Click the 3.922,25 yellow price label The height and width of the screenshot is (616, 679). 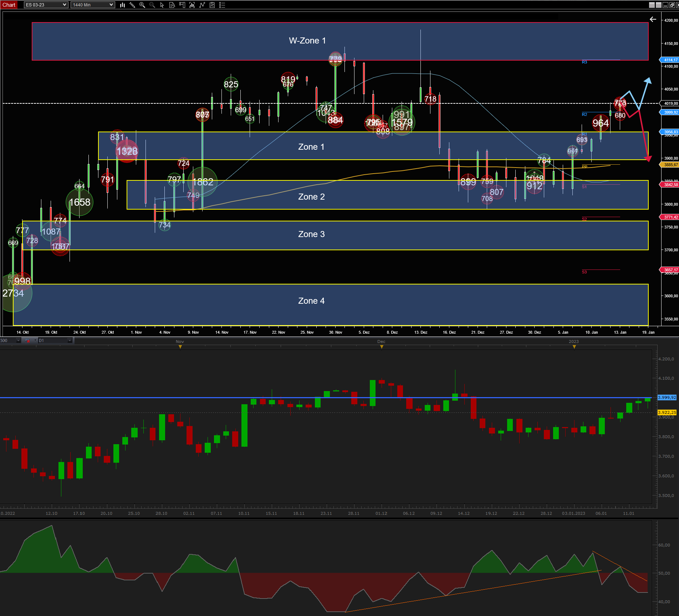click(x=667, y=412)
